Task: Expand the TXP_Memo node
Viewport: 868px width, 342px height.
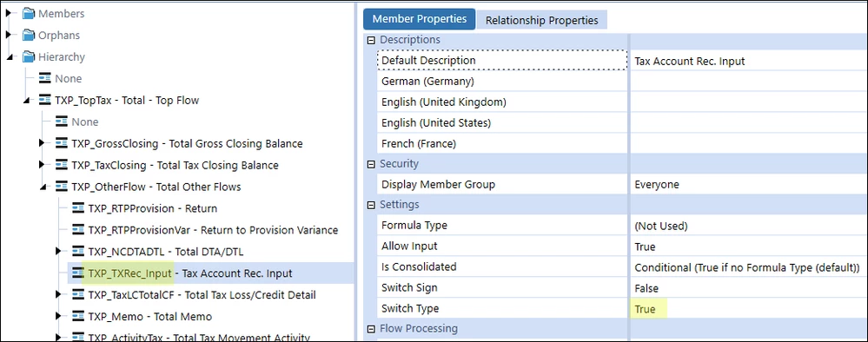Action: click(x=58, y=317)
